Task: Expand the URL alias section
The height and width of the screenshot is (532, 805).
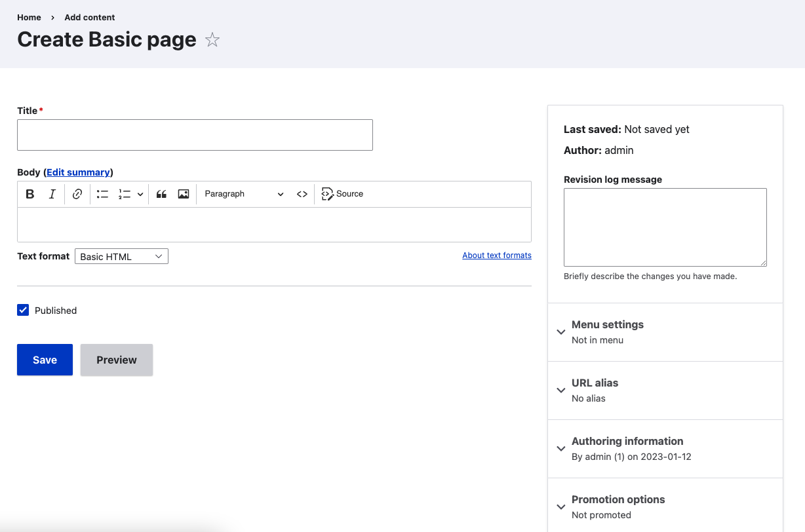Action: coord(595,383)
